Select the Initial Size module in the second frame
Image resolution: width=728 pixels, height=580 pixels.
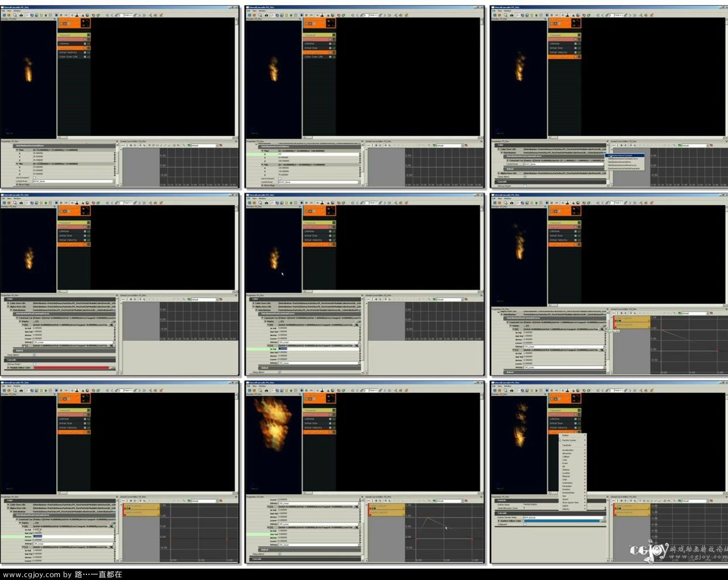[320, 48]
